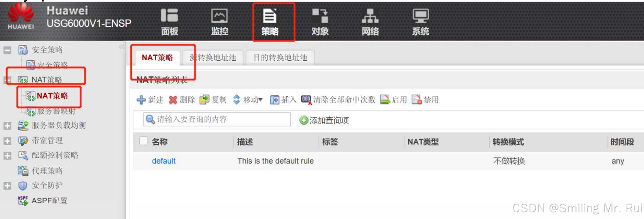Sort by the 标签 column header
The image size is (644, 219).
pos(330,142)
